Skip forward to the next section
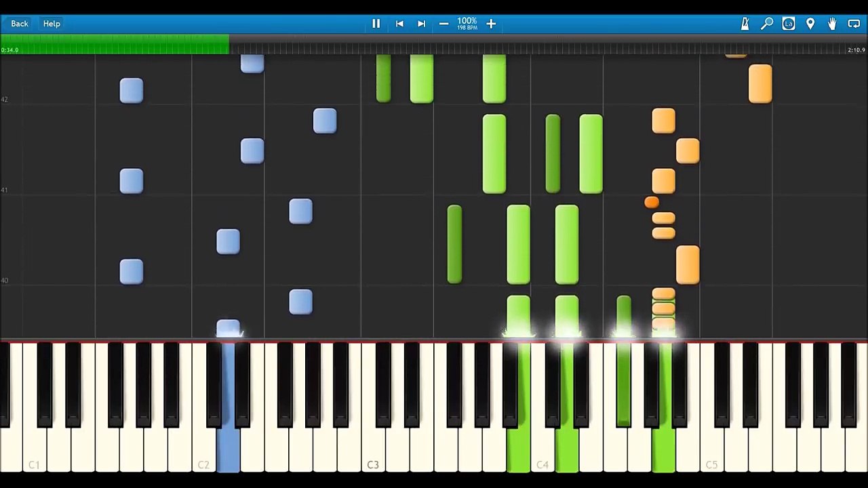The height and width of the screenshot is (488, 868). 421,24
